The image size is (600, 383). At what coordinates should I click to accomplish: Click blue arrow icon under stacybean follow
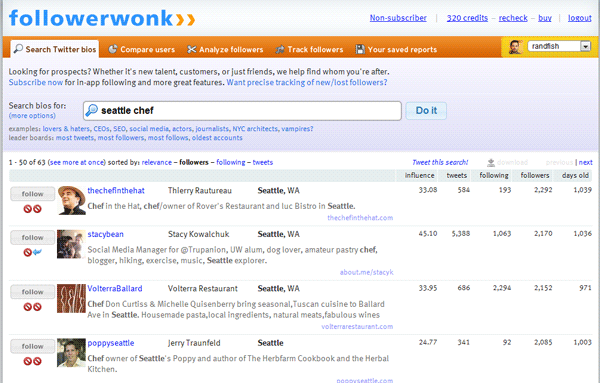(37, 252)
